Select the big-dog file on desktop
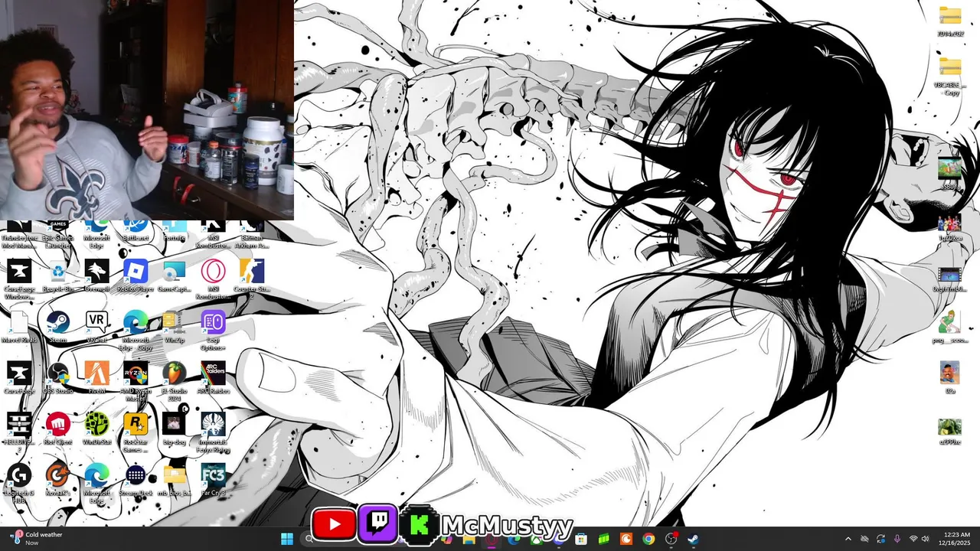The height and width of the screenshot is (551, 980). point(175,429)
